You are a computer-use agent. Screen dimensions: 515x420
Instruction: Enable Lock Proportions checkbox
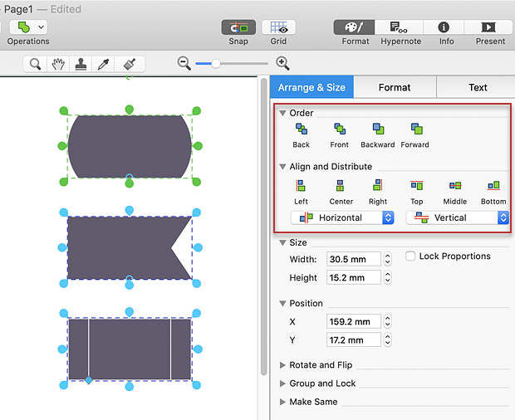click(410, 256)
